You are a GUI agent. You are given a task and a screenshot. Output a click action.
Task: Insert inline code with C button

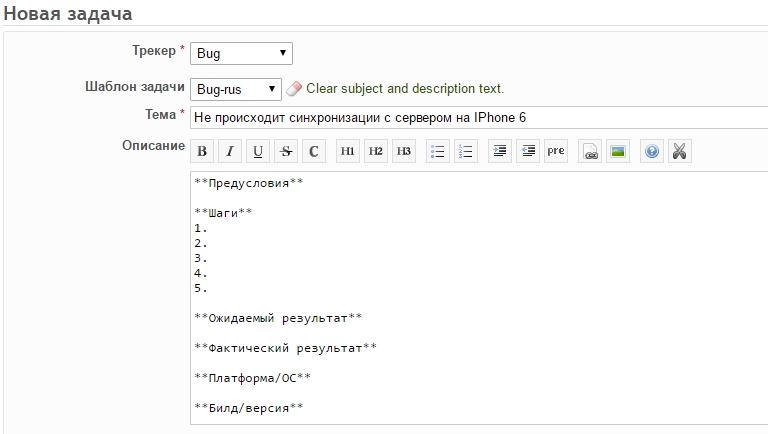[x=314, y=151]
